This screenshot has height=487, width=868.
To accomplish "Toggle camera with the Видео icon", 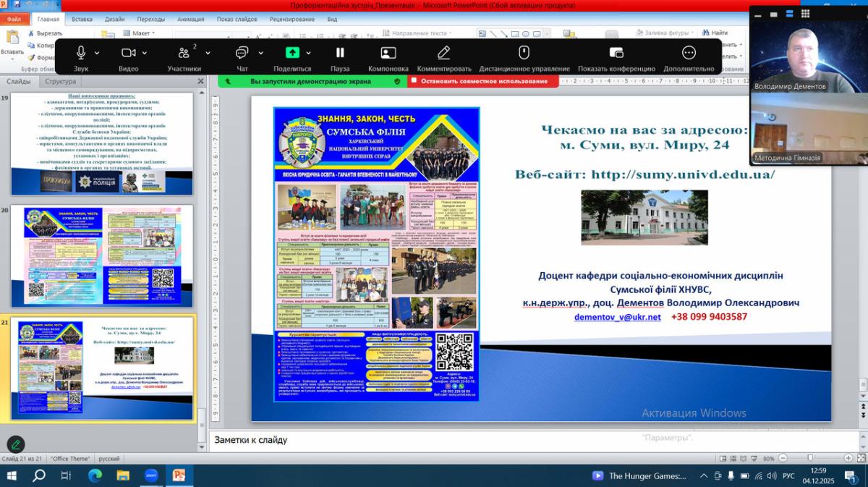I will click(x=128, y=53).
